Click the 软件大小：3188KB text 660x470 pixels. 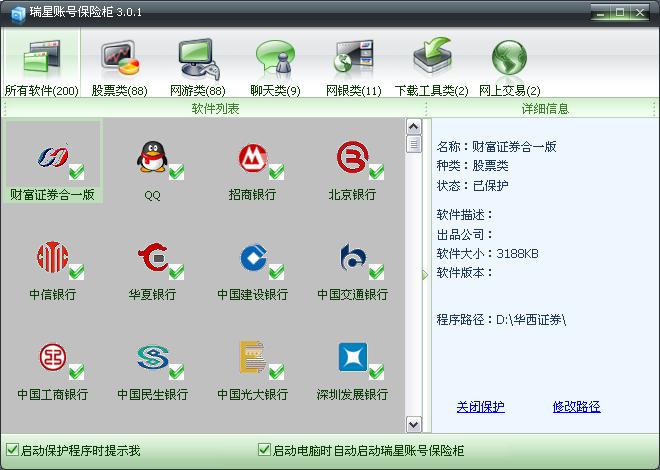(487, 253)
